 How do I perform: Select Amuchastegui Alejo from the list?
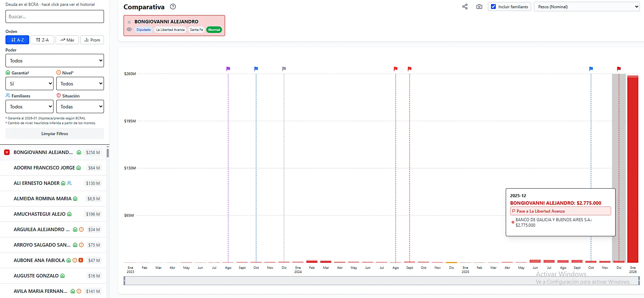click(39, 214)
